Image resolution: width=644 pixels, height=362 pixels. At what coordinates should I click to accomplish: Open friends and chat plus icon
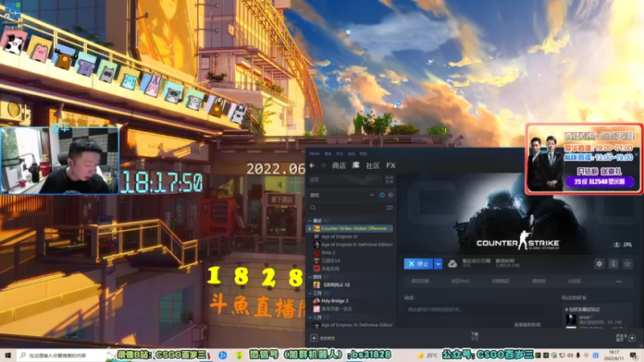tap(632, 338)
